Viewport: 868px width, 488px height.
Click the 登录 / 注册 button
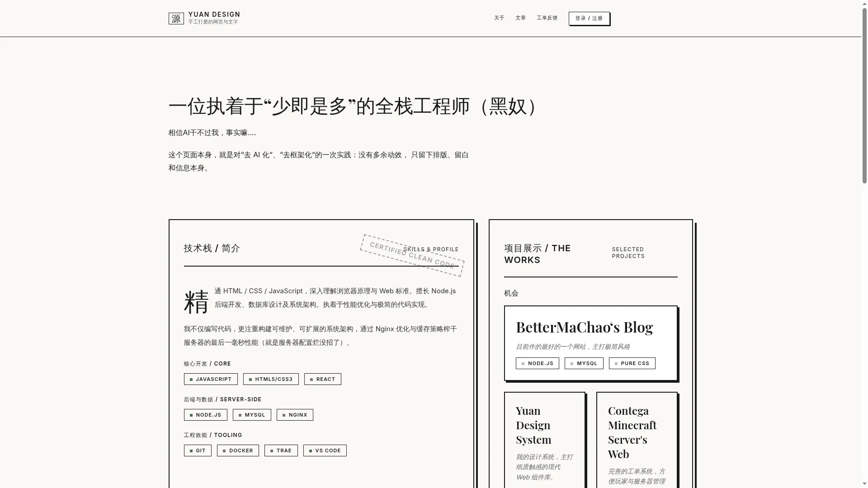(x=589, y=19)
